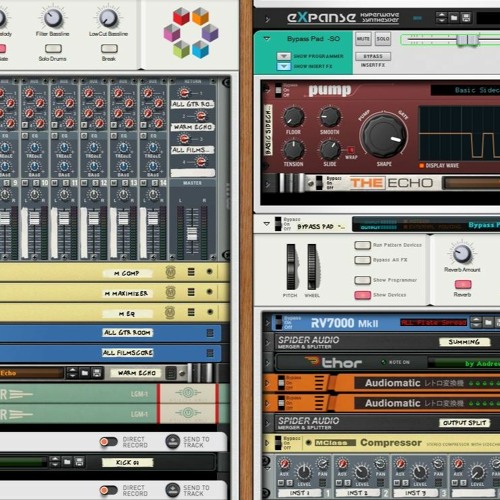Click patch select arrows left of WARM ECHO label
500x500 pixels.
72,373
